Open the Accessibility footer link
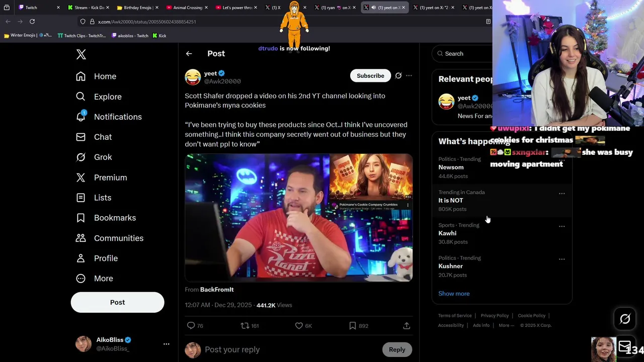Screen dimensions: 644x362 [x=451, y=325]
